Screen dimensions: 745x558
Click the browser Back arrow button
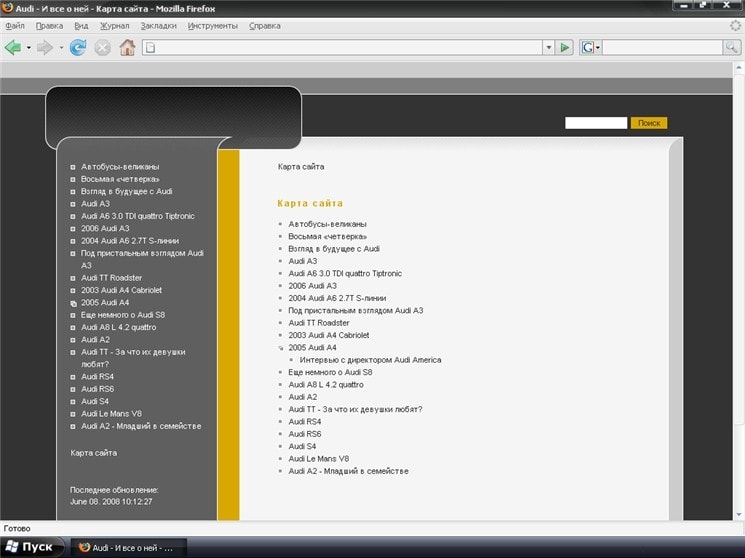point(13,47)
